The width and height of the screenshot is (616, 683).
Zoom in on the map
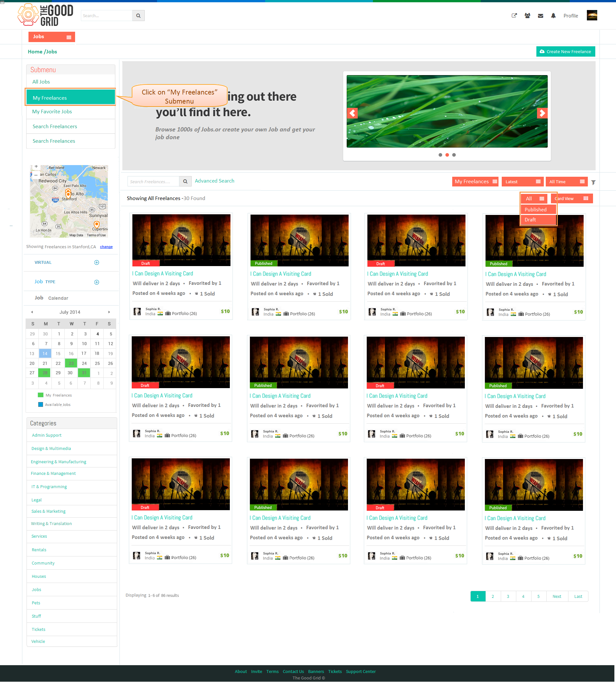[36, 166]
